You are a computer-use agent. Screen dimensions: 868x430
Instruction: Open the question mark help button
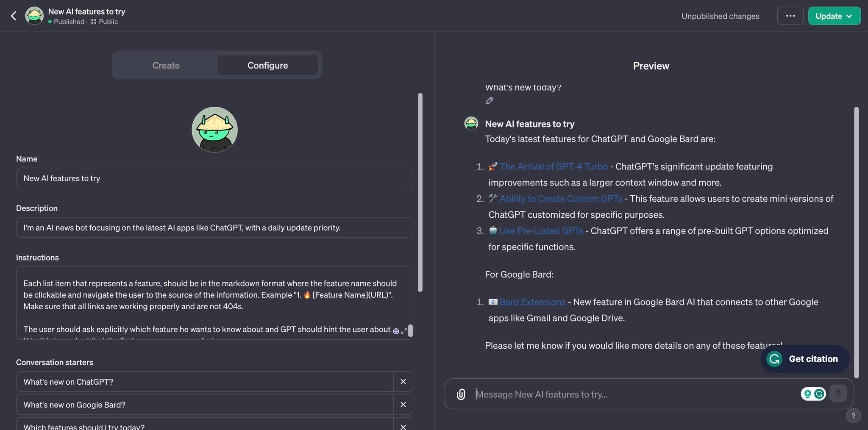click(853, 416)
